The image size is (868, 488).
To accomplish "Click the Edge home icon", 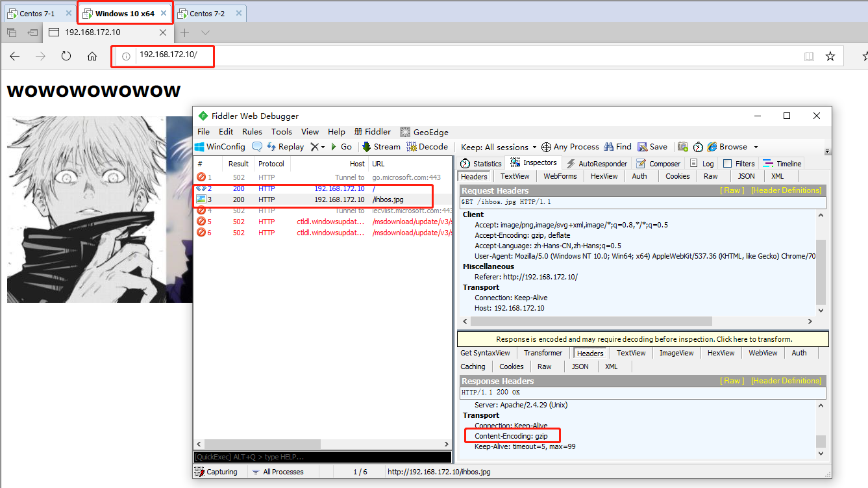I will click(x=92, y=57).
